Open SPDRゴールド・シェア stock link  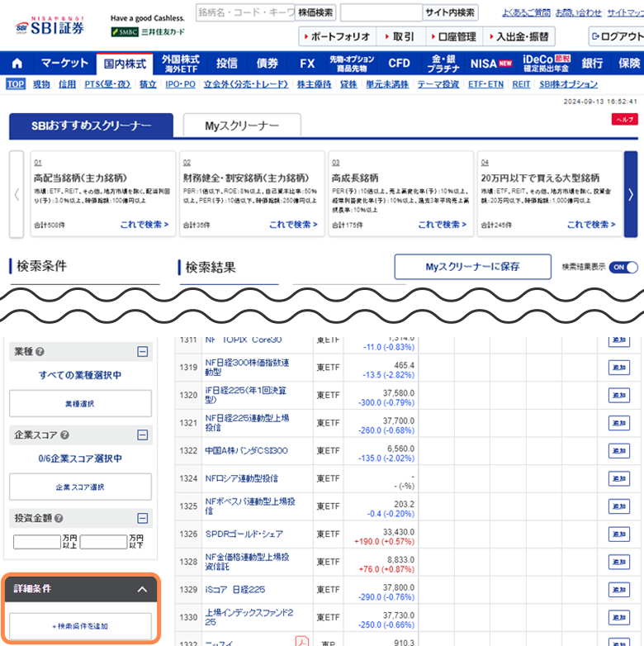(x=244, y=534)
